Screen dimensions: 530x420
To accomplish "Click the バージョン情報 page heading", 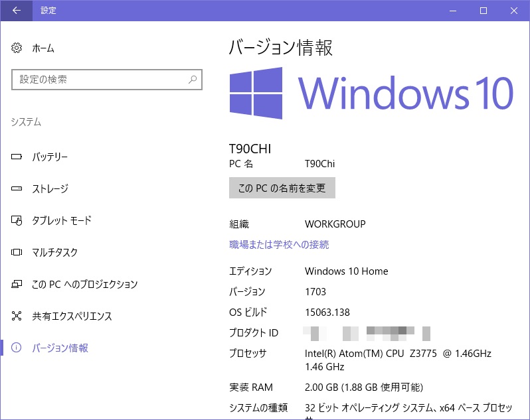I will coord(281,47).
